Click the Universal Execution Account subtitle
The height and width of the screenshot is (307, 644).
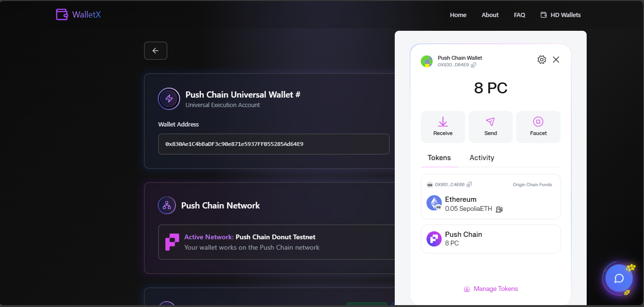(x=223, y=105)
